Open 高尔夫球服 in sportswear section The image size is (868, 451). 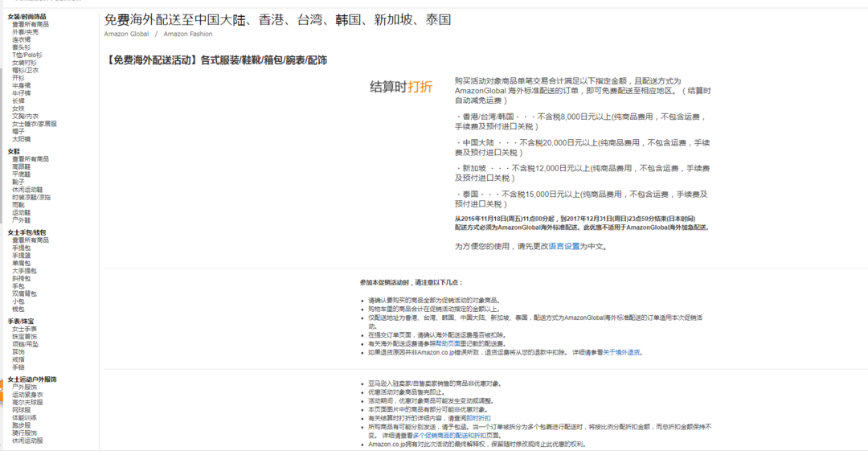[27, 402]
